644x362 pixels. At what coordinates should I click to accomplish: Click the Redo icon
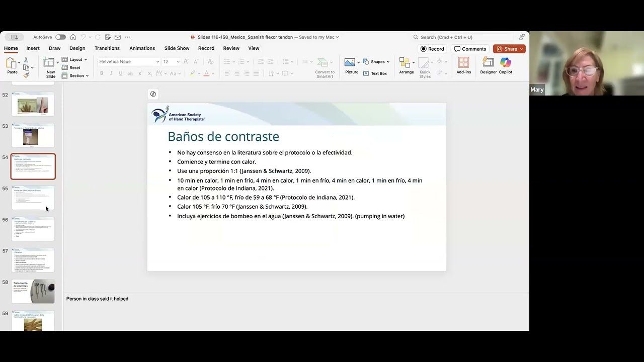pyautogui.click(x=98, y=37)
